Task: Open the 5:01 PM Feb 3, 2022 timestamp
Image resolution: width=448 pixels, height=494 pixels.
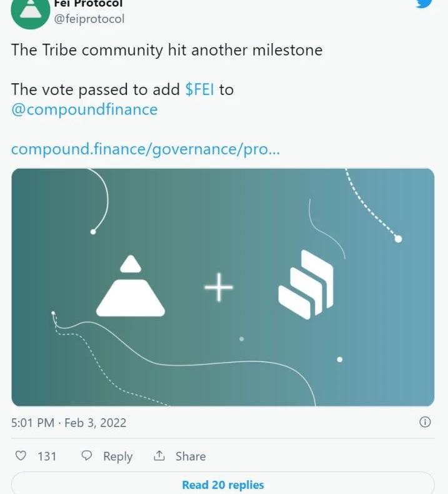Action: point(69,423)
